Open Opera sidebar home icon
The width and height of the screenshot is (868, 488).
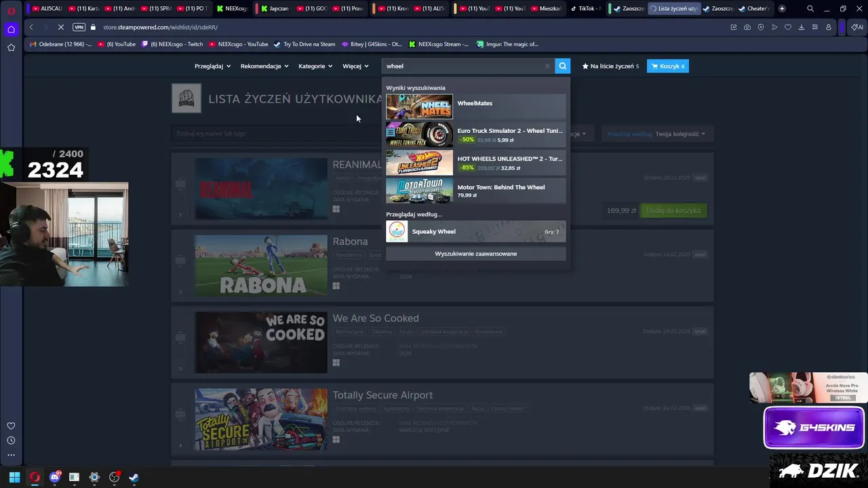point(11,29)
